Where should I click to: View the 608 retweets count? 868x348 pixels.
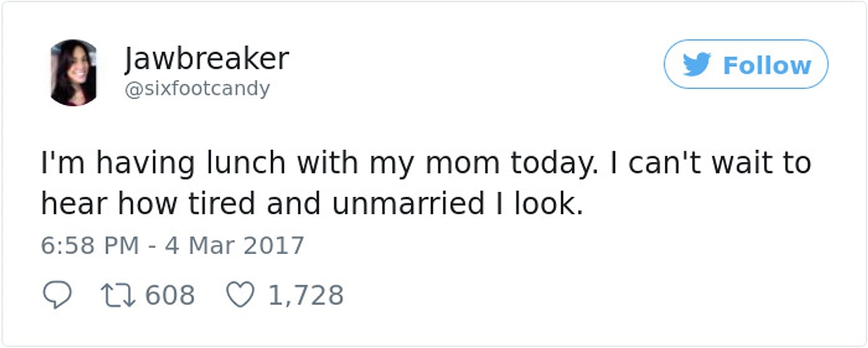(x=170, y=295)
